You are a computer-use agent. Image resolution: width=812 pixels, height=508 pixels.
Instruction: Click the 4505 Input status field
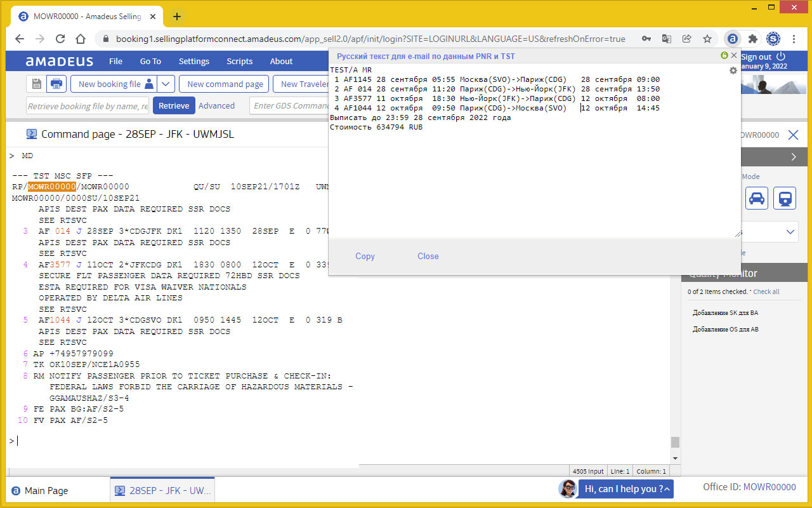(588, 472)
